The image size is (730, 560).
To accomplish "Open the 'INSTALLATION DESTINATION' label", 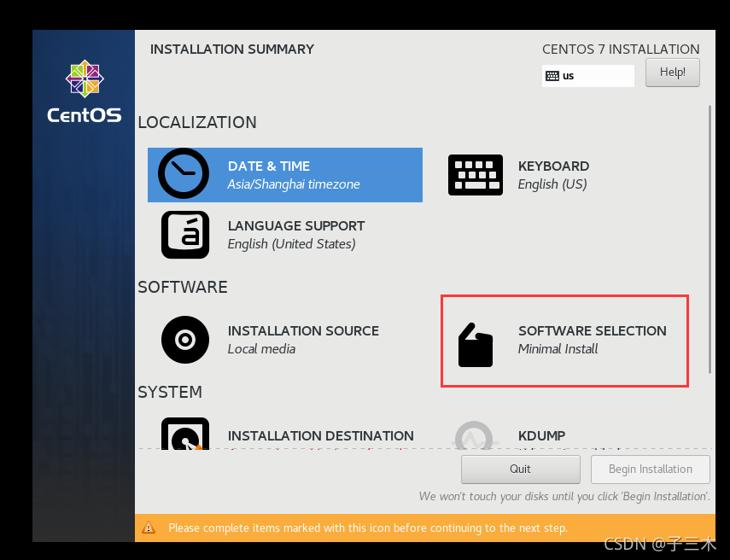I will 321,435.
